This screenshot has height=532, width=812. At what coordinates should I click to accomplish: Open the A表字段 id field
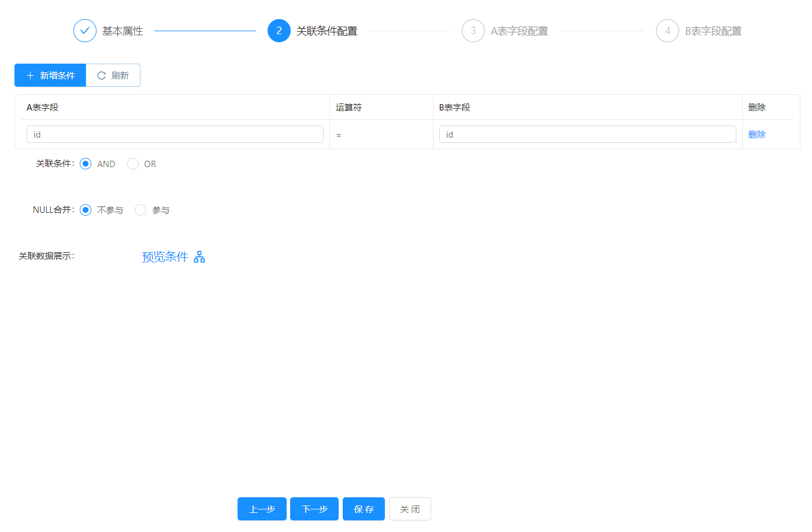175,134
